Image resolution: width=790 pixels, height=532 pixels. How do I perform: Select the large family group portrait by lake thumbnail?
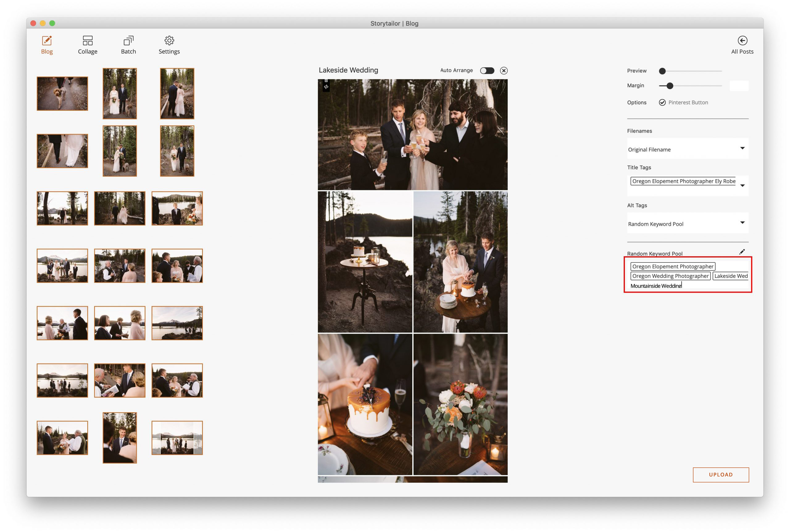coord(62,266)
